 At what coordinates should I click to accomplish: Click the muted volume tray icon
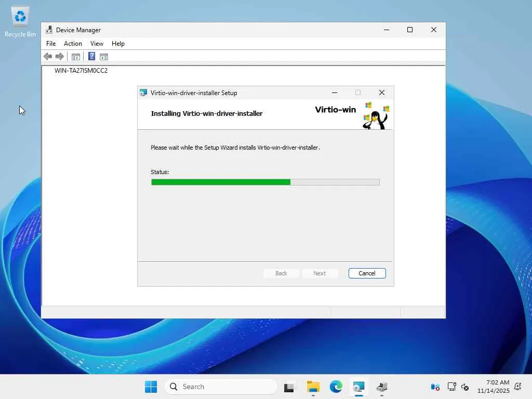[x=465, y=387]
